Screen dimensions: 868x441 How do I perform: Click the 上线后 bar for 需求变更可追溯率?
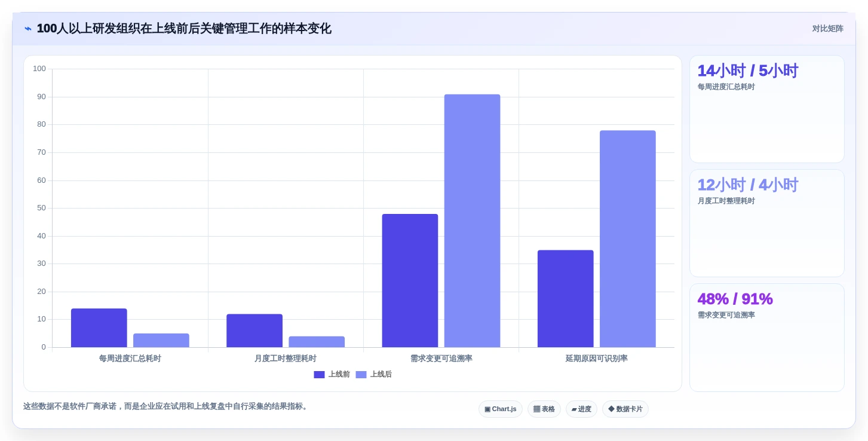coord(472,221)
